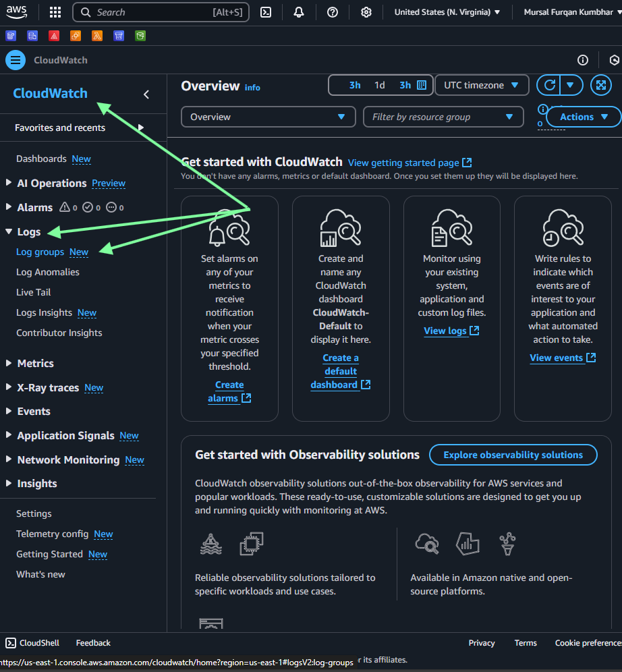This screenshot has height=672, width=622.
Task: Open the help question mark icon
Action: pyautogui.click(x=333, y=12)
